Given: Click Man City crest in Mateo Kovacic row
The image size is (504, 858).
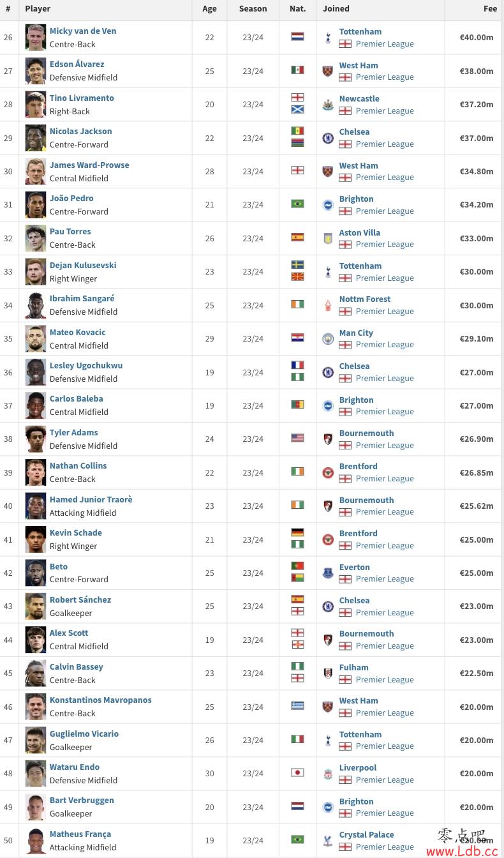Looking at the screenshot, I should [328, 338].
